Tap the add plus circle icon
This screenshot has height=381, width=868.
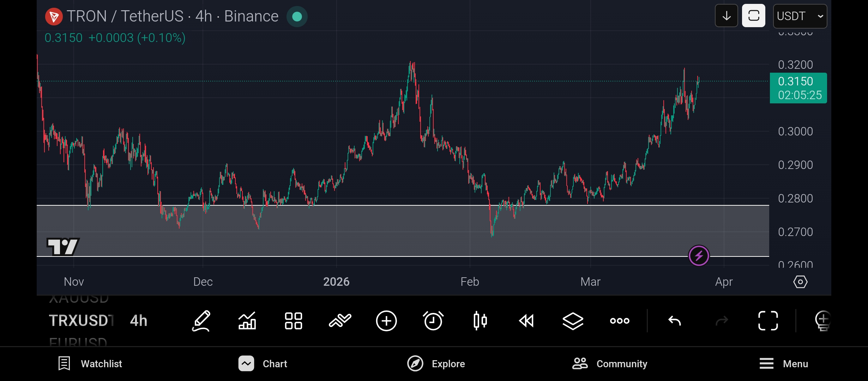tap(386, 321)
